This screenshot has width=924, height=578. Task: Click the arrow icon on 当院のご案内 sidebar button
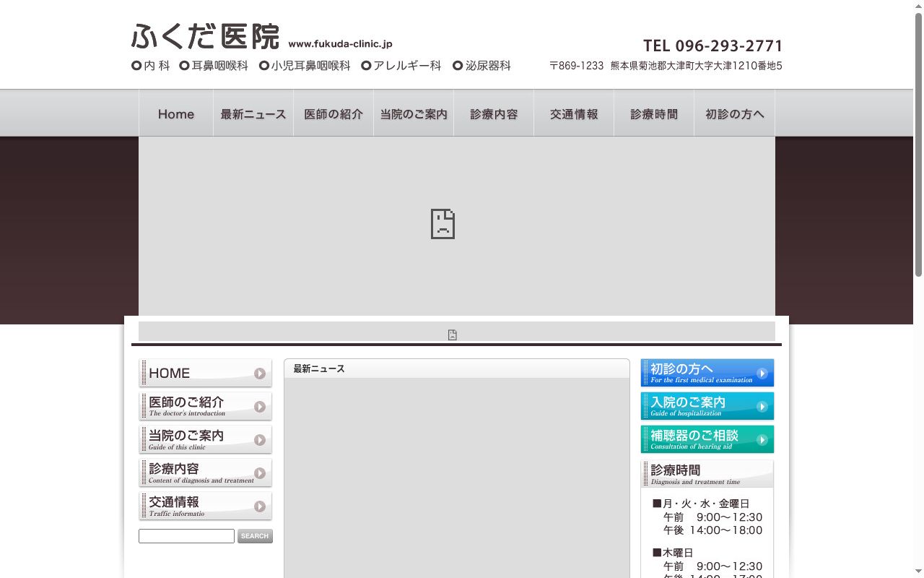(x=260, y=440)
